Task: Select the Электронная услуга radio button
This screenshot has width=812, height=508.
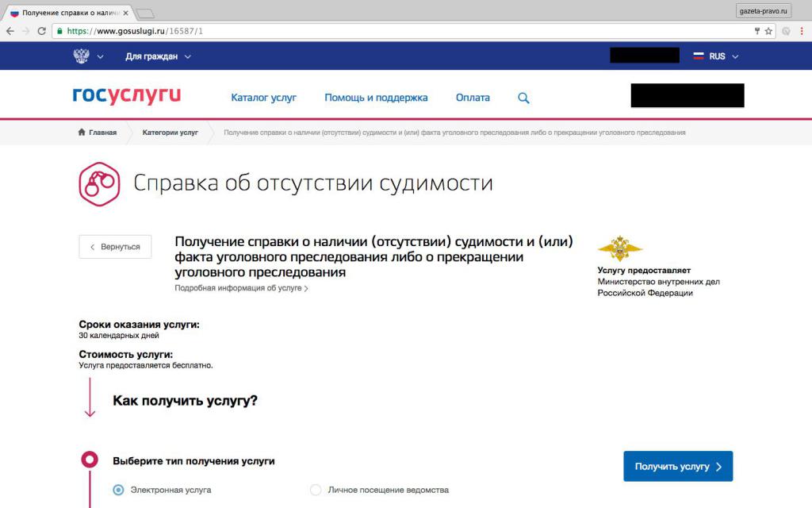Action: [x=120, y=490]
